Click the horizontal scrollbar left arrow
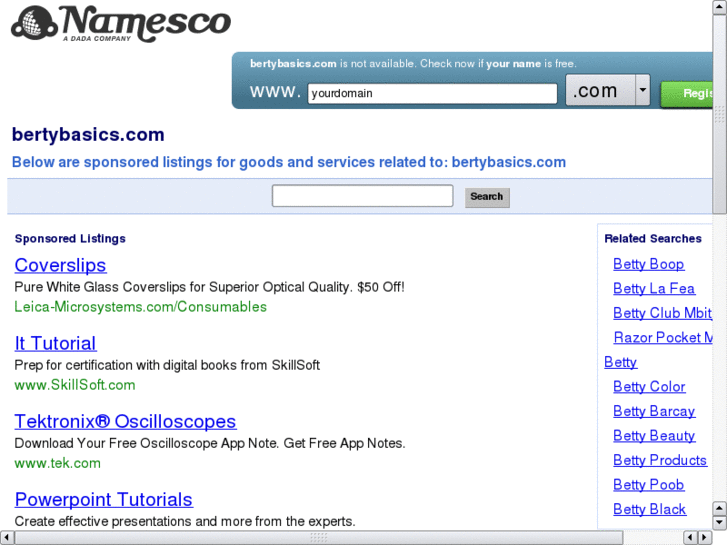The width and height of the screenshot is (727, 545). 6,538
